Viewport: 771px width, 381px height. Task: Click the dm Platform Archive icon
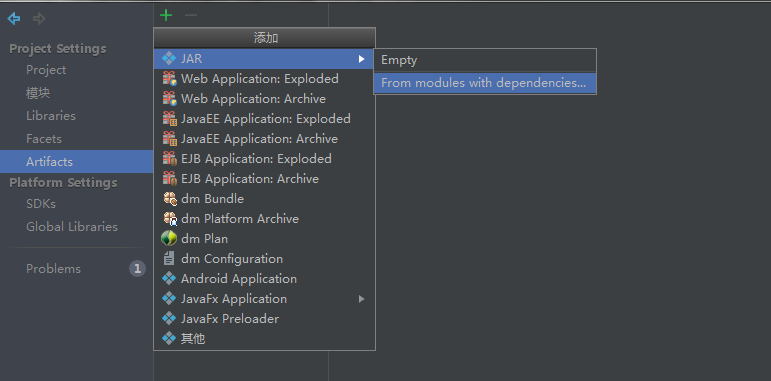(169, 219)
